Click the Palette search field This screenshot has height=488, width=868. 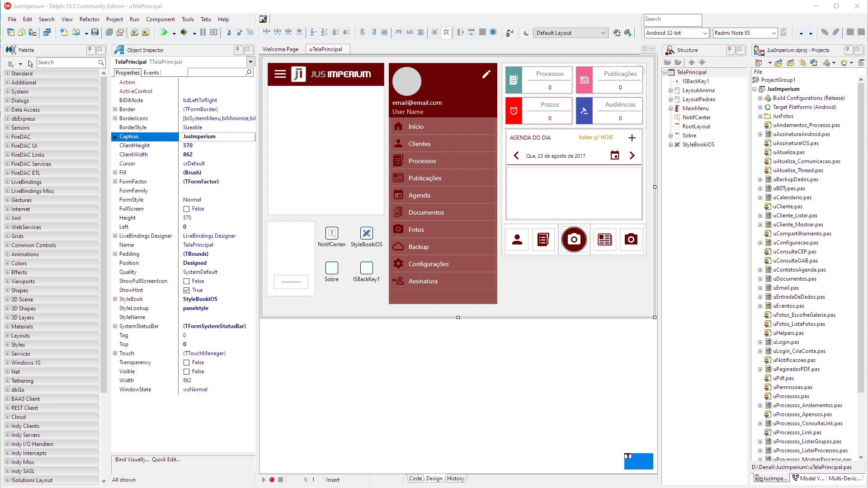click(x=71, y=62)
